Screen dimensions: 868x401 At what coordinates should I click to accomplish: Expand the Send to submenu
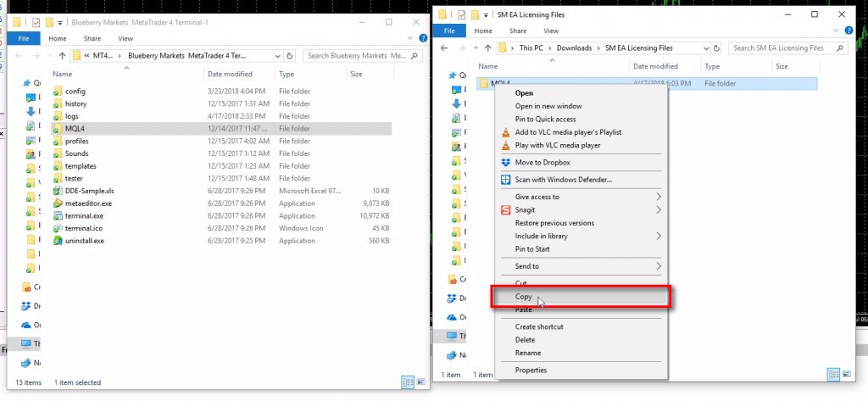(659, 266)
